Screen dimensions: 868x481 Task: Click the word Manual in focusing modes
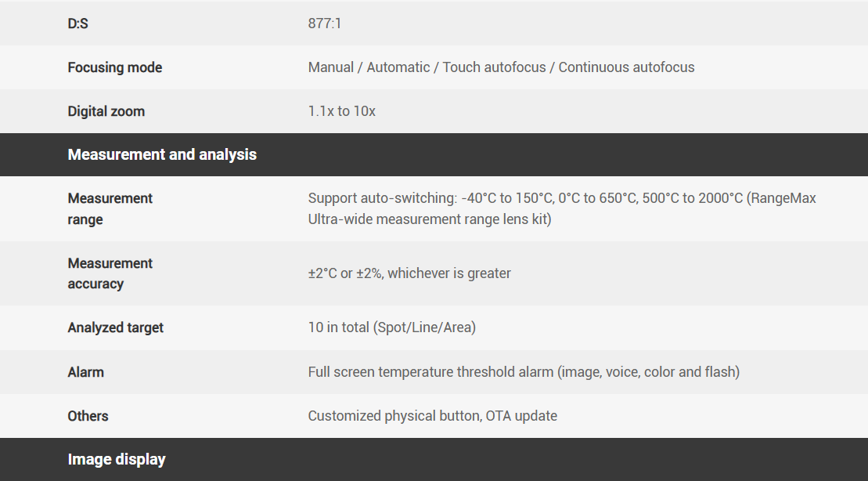click(331, 67)
